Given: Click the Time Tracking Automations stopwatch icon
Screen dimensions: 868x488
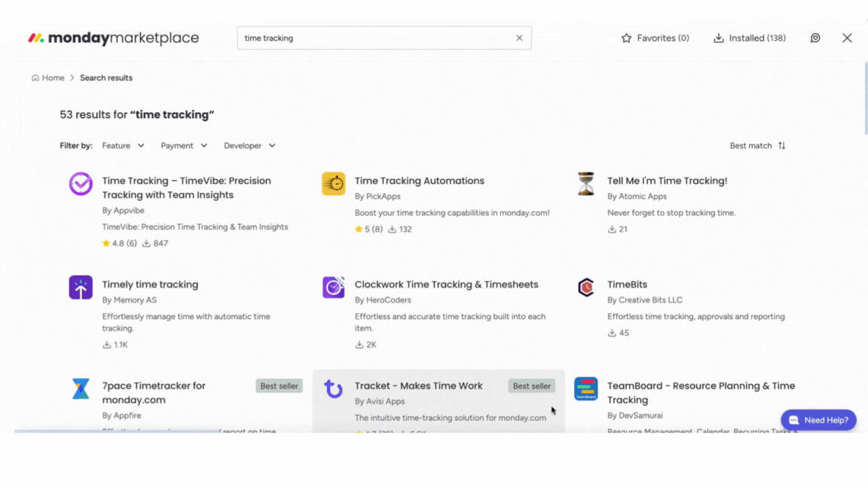Looking at the screenshot, I should [x=333, y=184].
